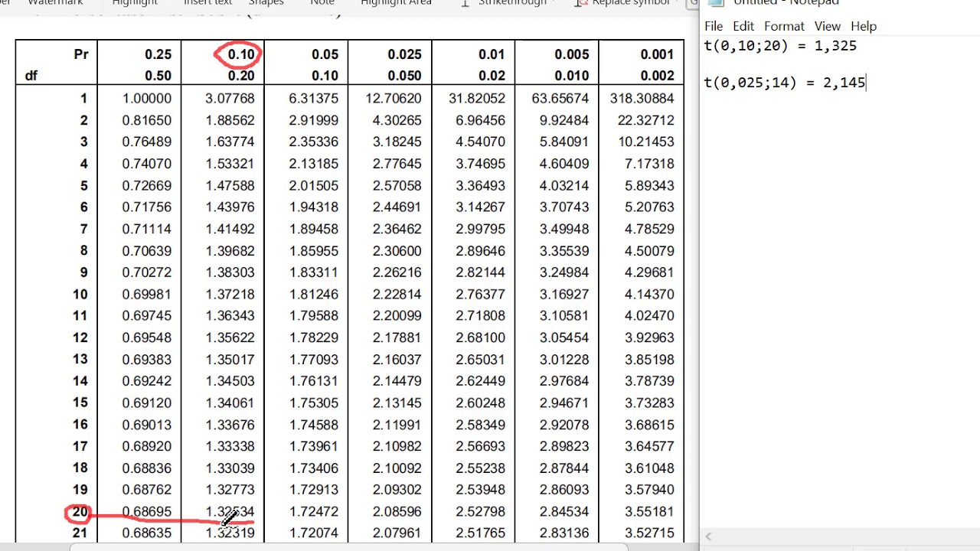This screenshot has height=551, width=980.
Task: Open the Help menu in Notepad
Action: pyautogui.click(x=864, y=26)
